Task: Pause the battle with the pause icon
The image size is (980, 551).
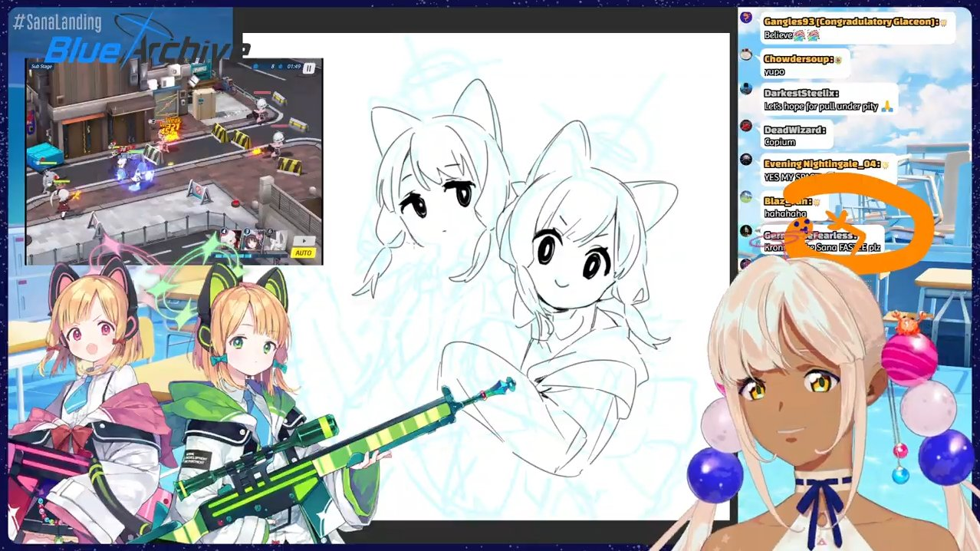Action: pyautogui.click(x=309, y=68)
